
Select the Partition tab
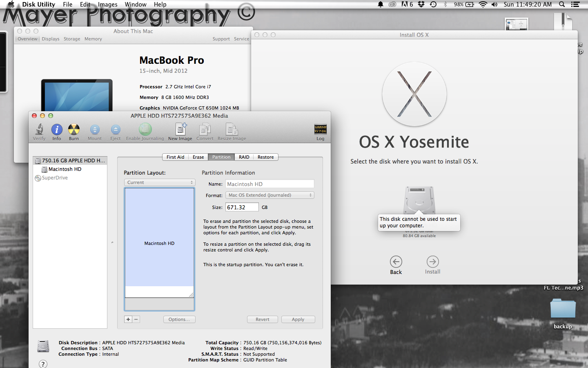221,157
